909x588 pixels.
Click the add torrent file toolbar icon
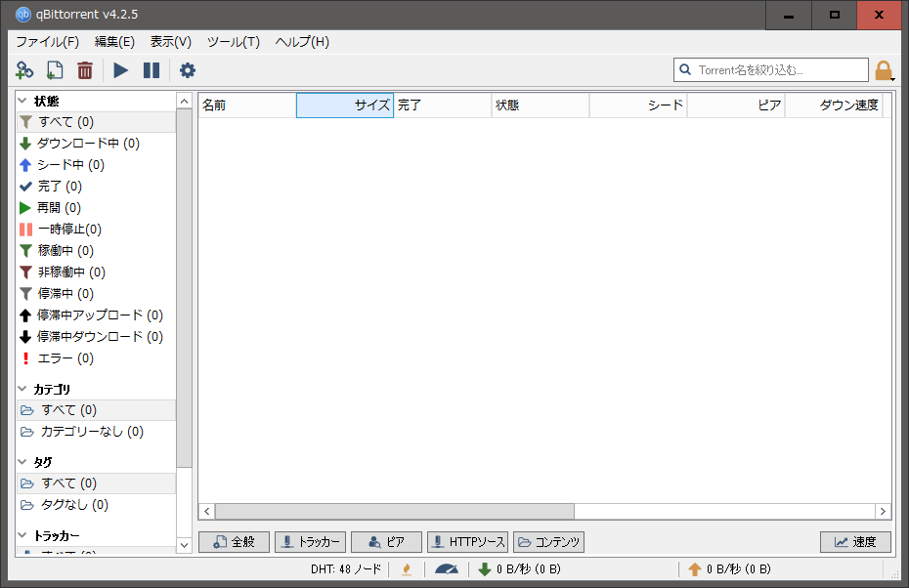click(x=55, y=70)
